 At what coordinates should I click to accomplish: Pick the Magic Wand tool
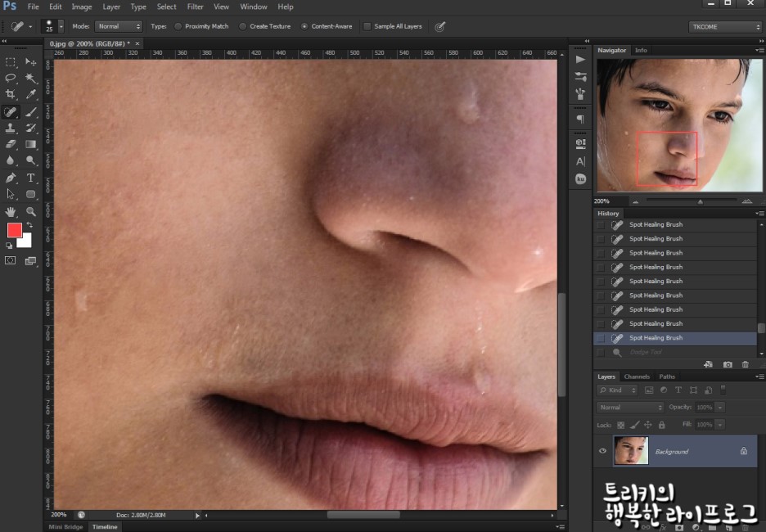click(x=31, y=79)
